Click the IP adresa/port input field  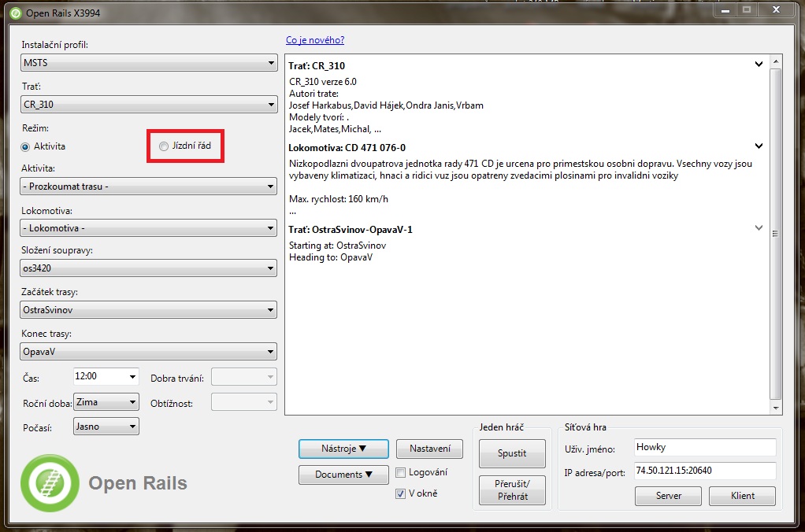click(705, 471)
